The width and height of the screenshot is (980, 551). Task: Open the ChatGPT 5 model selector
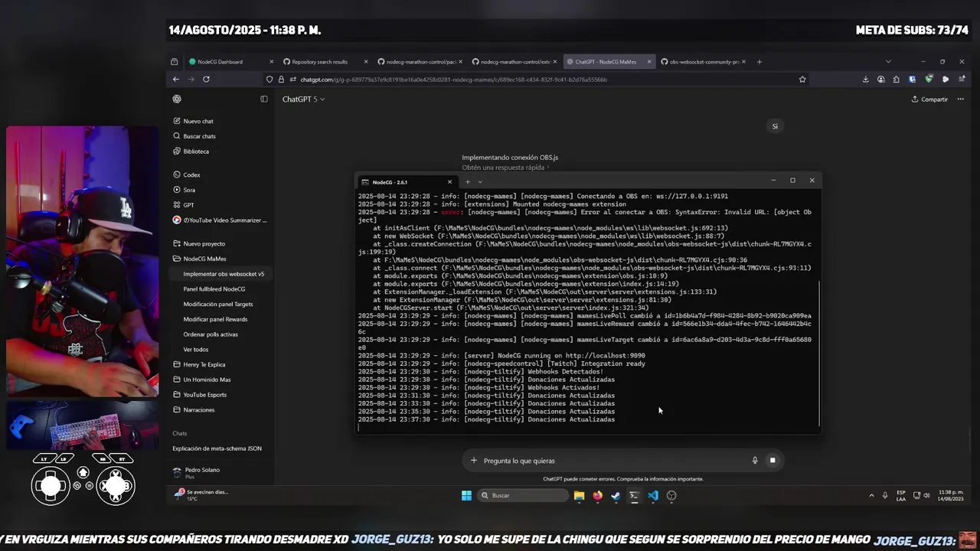pos(303,99)
